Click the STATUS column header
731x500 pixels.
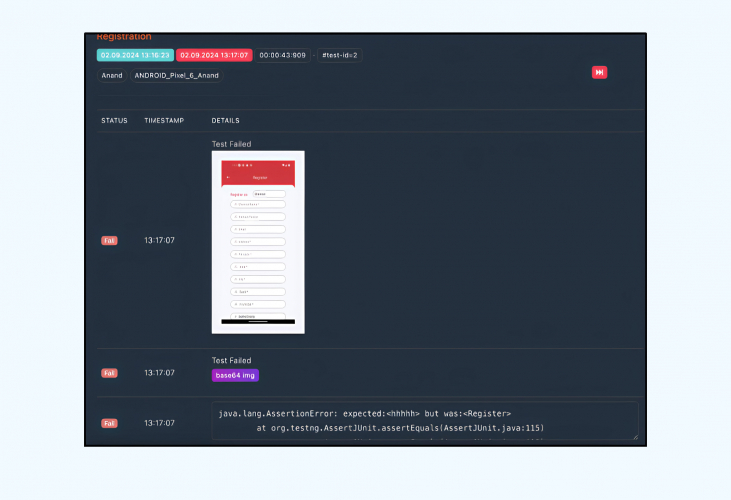pyautogui.click(x=114, y=121)
